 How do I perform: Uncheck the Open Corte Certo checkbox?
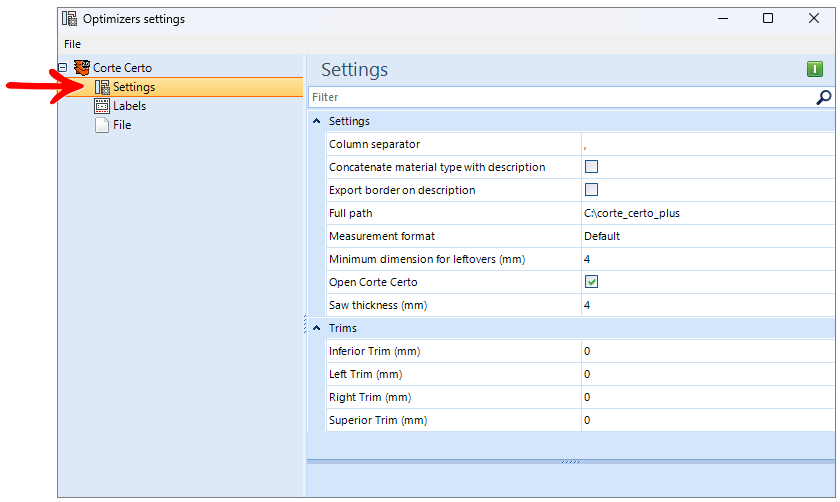point(591,282)
